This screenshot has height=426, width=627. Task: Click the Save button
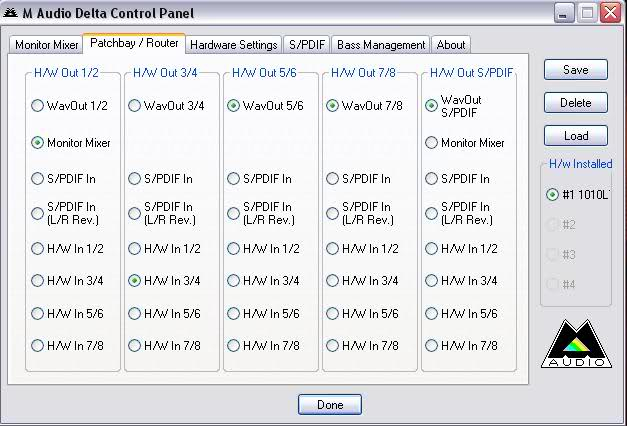575,70
